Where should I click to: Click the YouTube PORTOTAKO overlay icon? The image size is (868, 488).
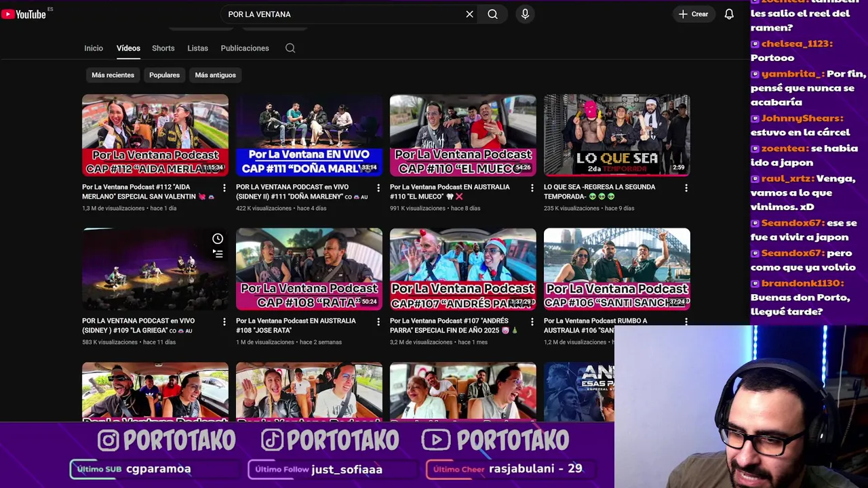[435, 441]
